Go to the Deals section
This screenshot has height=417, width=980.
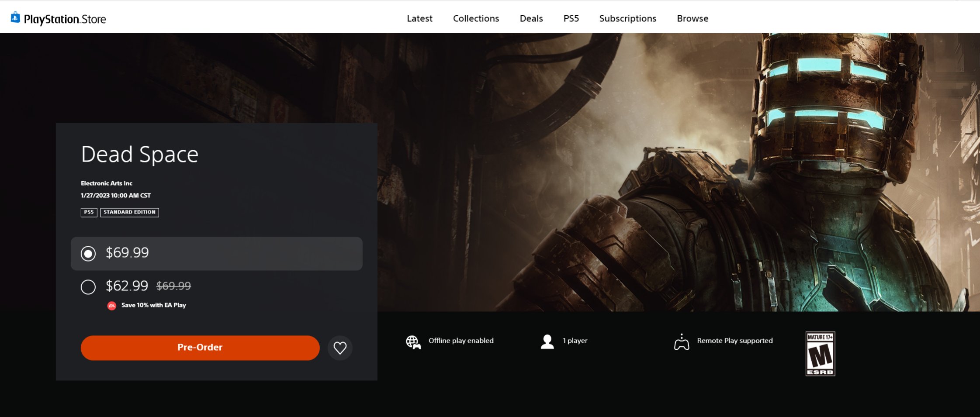tap(531, 18)
